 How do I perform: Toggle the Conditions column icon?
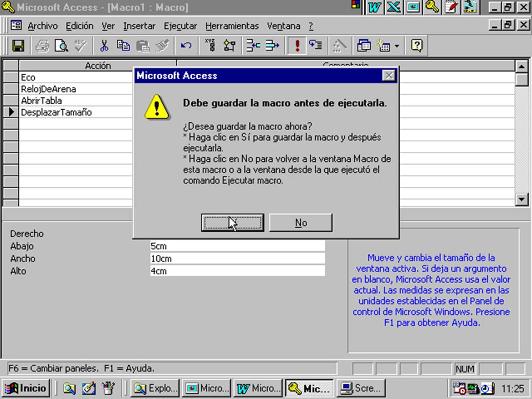click(229, 45)
